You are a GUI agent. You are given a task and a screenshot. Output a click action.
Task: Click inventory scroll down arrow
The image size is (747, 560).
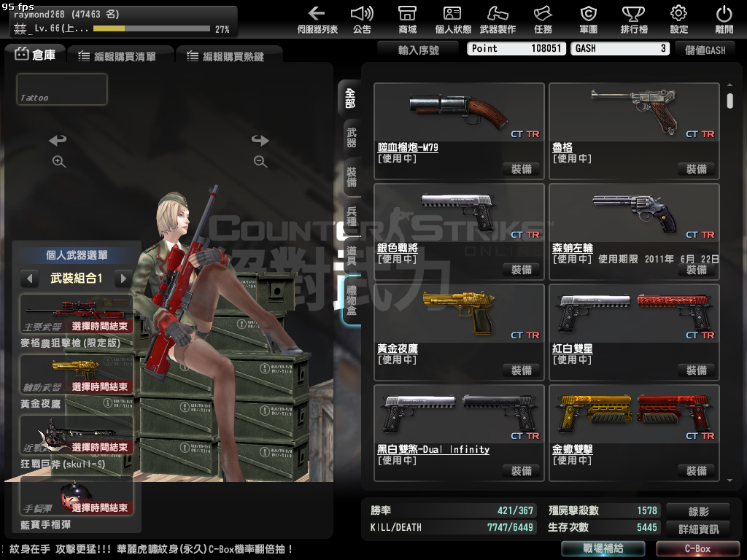(x=729, y=481)
